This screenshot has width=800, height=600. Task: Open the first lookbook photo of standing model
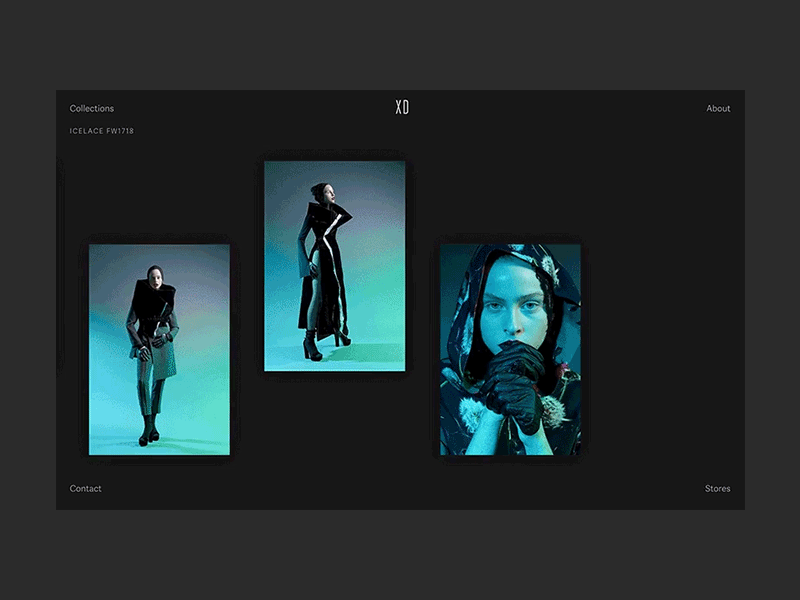pos(158,347)
